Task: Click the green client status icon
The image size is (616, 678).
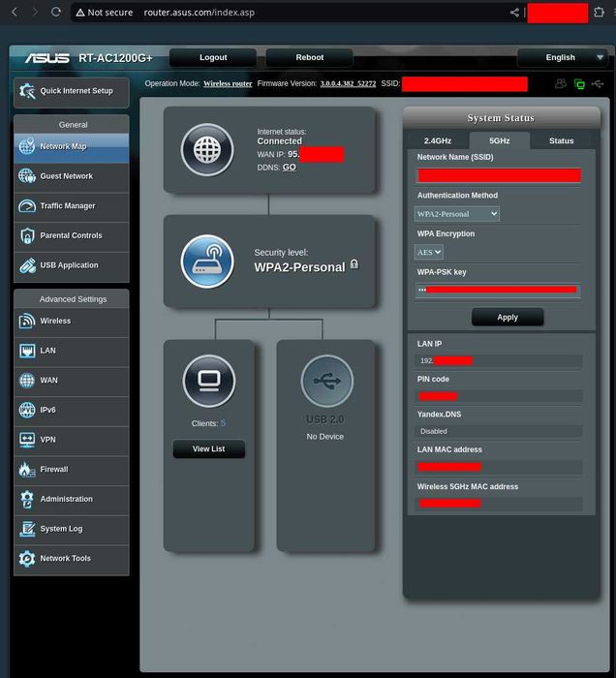Action: (579, 84)
